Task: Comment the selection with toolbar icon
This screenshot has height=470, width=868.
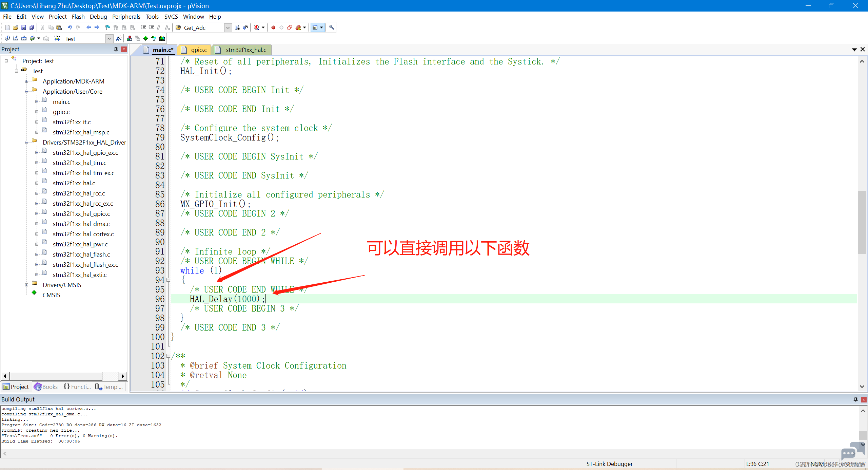Action: pyautogui.click(x=159, y=27)
